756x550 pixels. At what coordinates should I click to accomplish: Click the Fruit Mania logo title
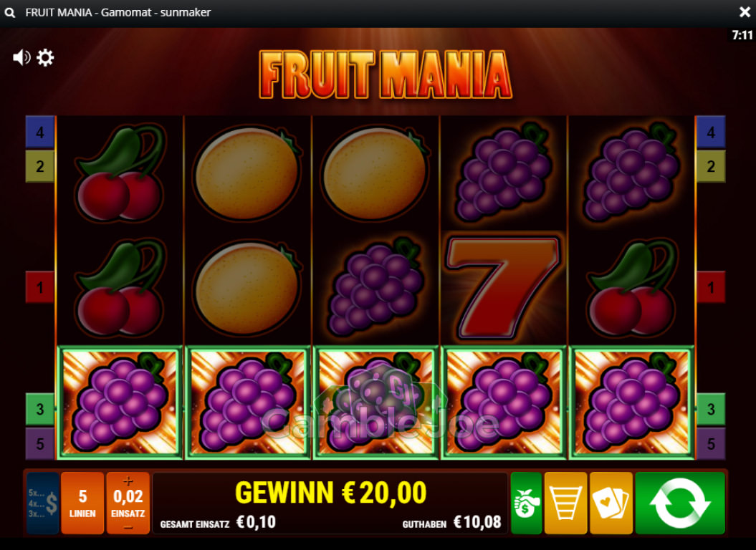[x=386, y=74]
